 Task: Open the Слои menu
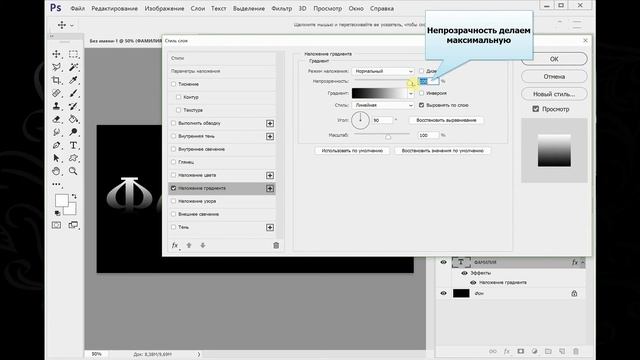click(x=198, y=8)
